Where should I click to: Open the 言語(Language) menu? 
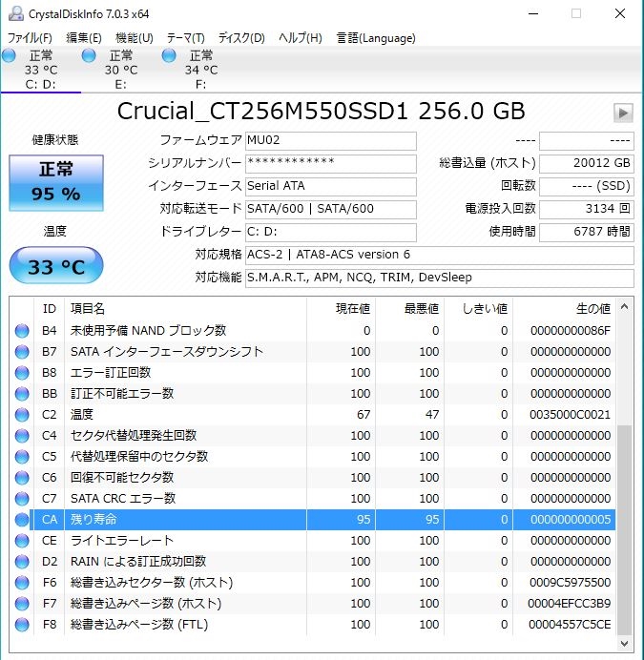pos(376,38)
